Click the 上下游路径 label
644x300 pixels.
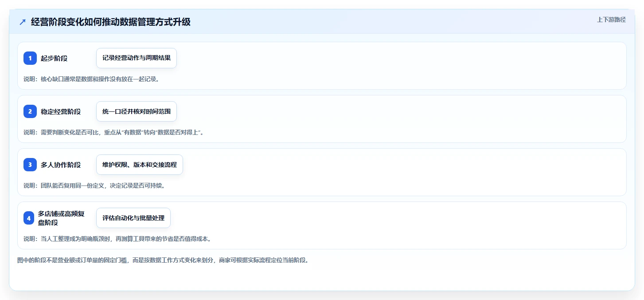tap(611, 20)
